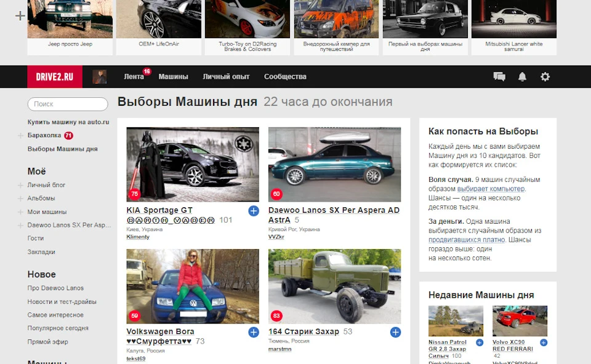The height and width of the screenshot is (364, 591).
Task: Add Nissan Patrol via plus button
Action: point(480,342)
